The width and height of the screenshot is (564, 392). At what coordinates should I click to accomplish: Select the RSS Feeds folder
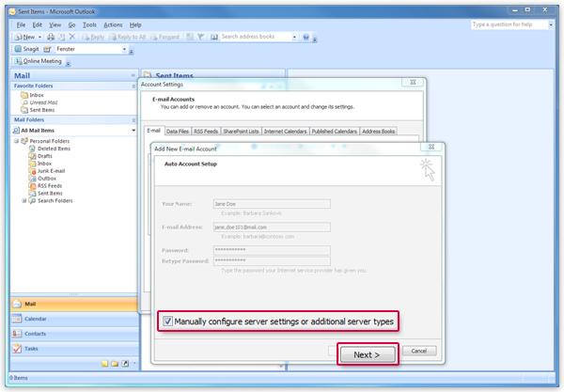click(46, 186)
